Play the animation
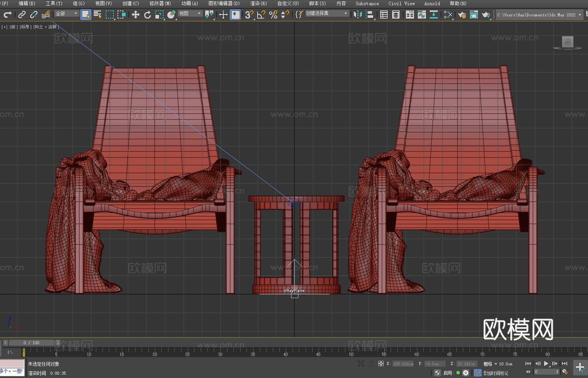 tap(546, 364)
